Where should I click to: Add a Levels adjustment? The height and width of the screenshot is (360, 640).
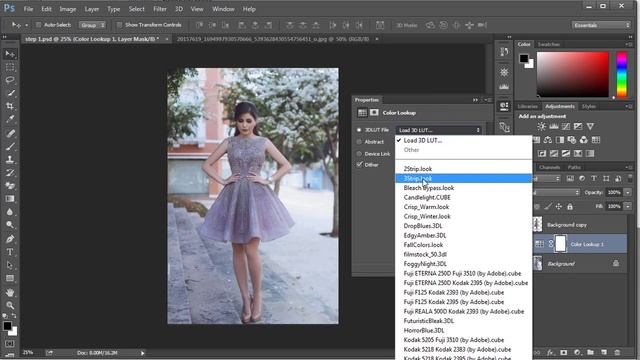tap(553, 127)
